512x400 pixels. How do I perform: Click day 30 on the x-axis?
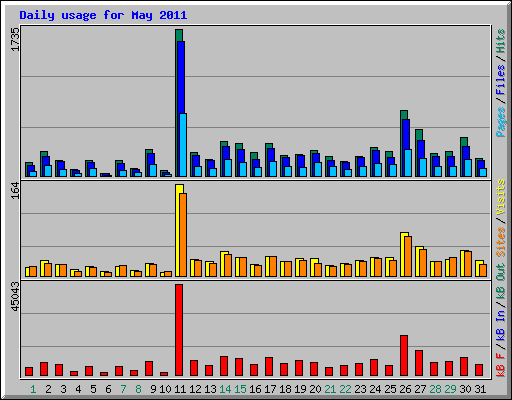click(465, 389)
